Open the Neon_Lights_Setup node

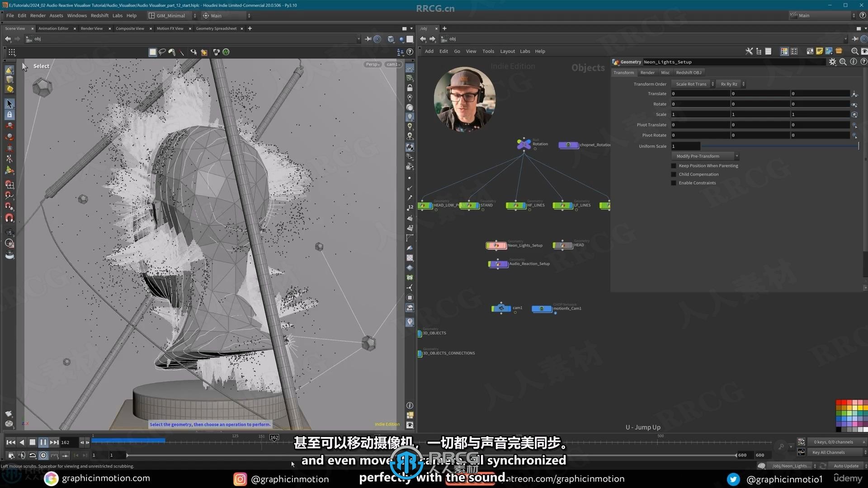(x=496, y=245)
